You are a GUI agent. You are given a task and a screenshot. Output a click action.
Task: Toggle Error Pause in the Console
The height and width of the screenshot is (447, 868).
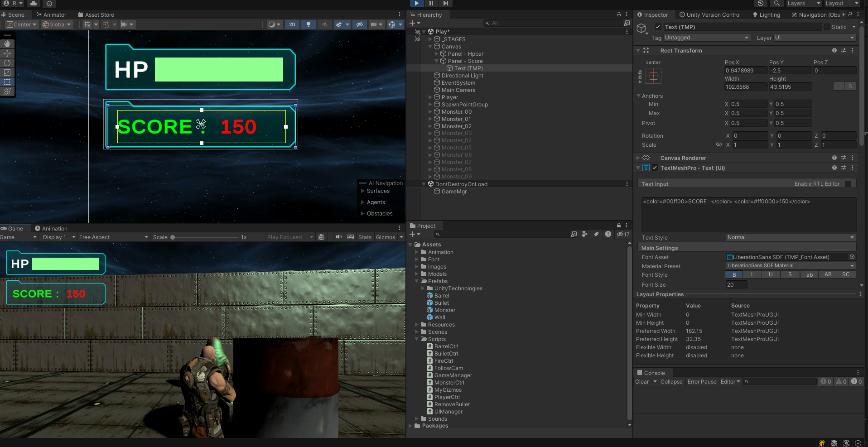point(702,381)
